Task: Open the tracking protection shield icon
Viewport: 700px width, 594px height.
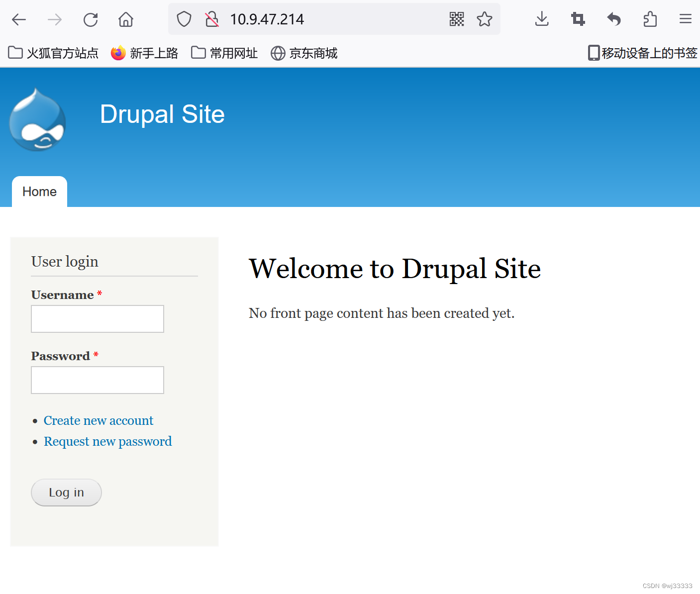Action: 184,18
